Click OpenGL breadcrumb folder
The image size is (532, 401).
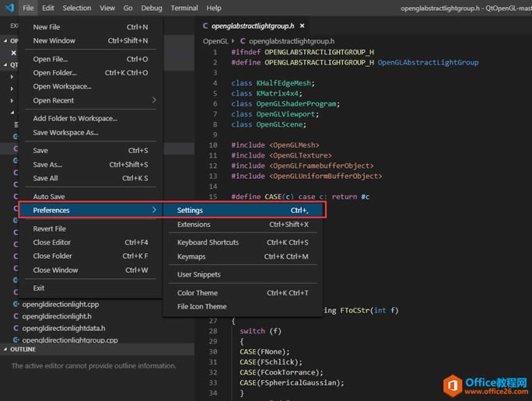pyautogui.click(x=215, y=41)
